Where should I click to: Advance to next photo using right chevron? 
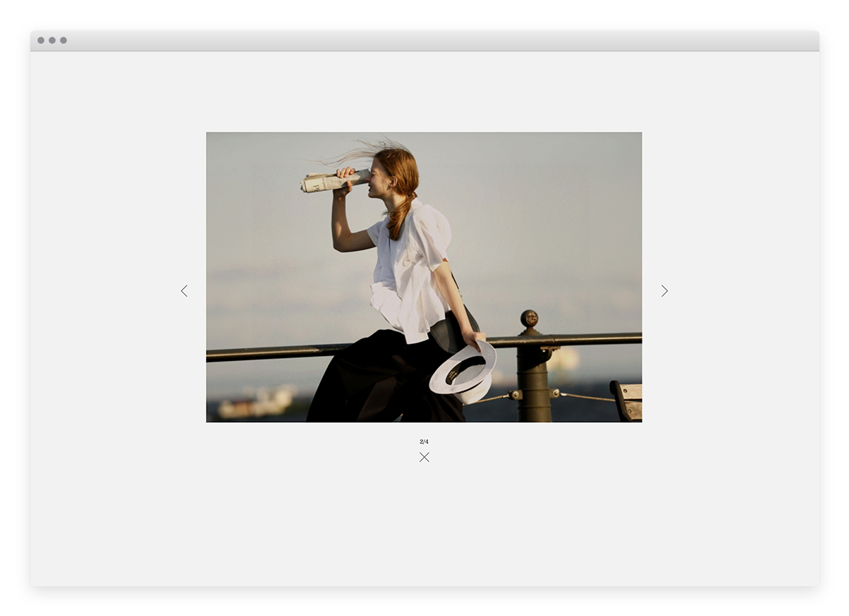pyautogui.click(x=664, y=290)
